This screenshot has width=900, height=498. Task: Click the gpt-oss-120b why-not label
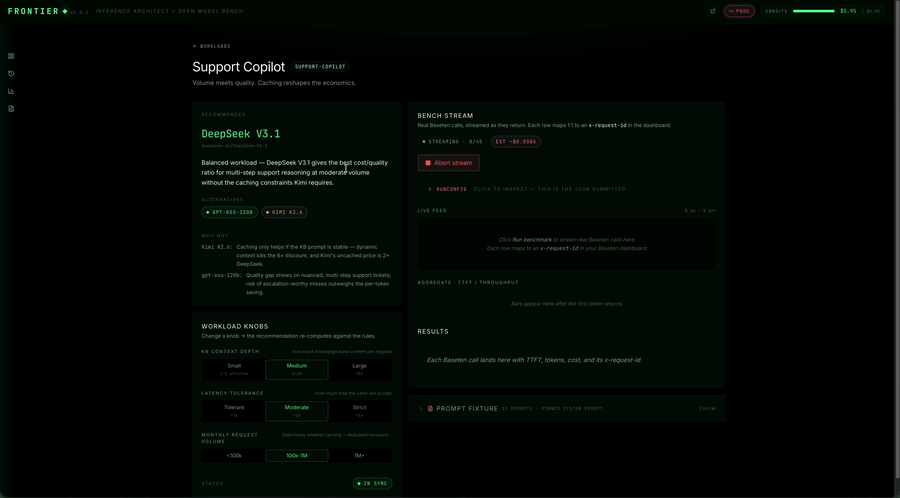pyautogui.click(x=222, y=275)
